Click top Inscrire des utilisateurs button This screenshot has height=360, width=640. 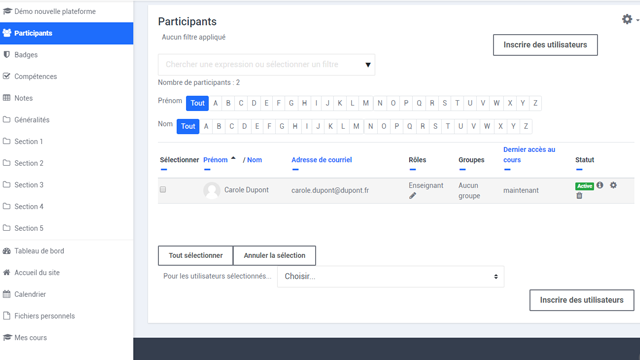coord(545,45)
